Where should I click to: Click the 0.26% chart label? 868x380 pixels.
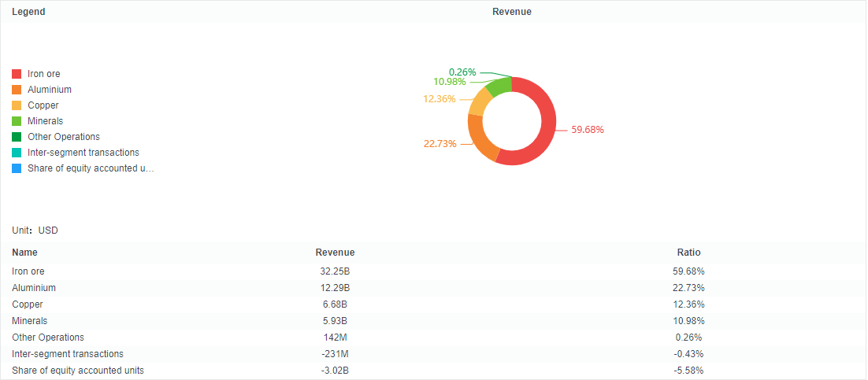[x=462, y=72]
